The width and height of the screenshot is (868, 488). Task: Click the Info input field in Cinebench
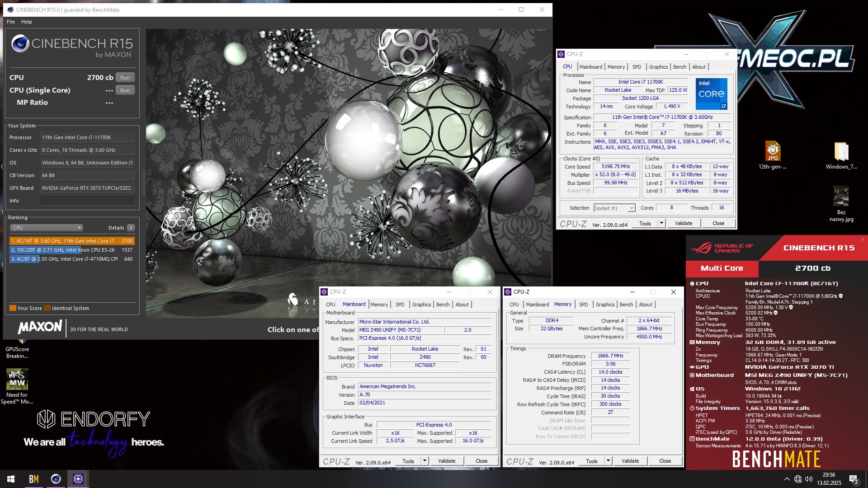tap(87, 201)
